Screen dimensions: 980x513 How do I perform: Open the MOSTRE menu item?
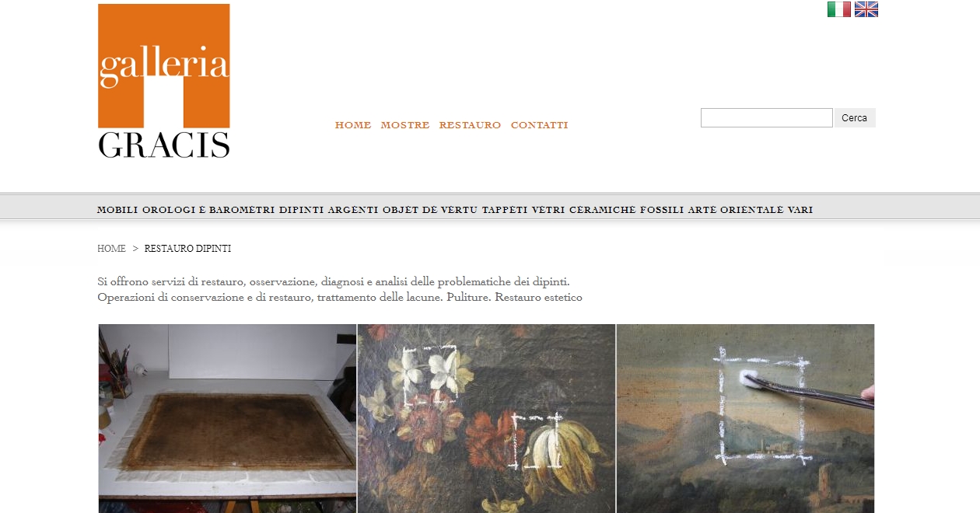click(405, 125)
